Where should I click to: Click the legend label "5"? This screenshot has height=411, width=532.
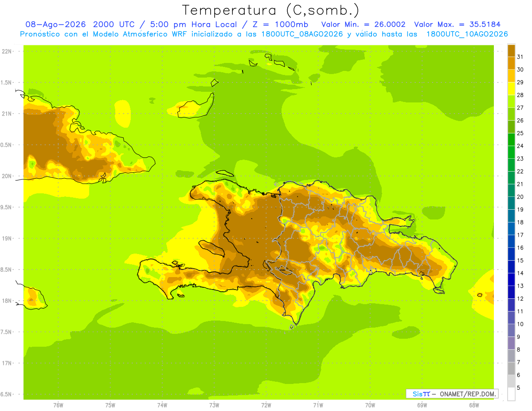[x=519, y=388]
